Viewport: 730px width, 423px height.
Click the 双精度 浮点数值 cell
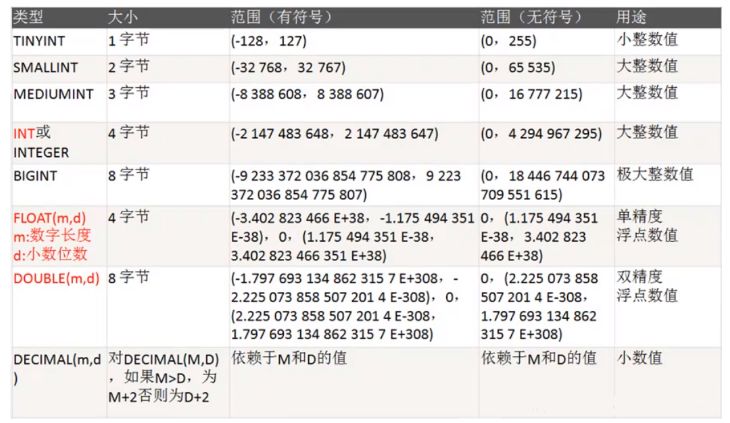[x=647, y=286]
